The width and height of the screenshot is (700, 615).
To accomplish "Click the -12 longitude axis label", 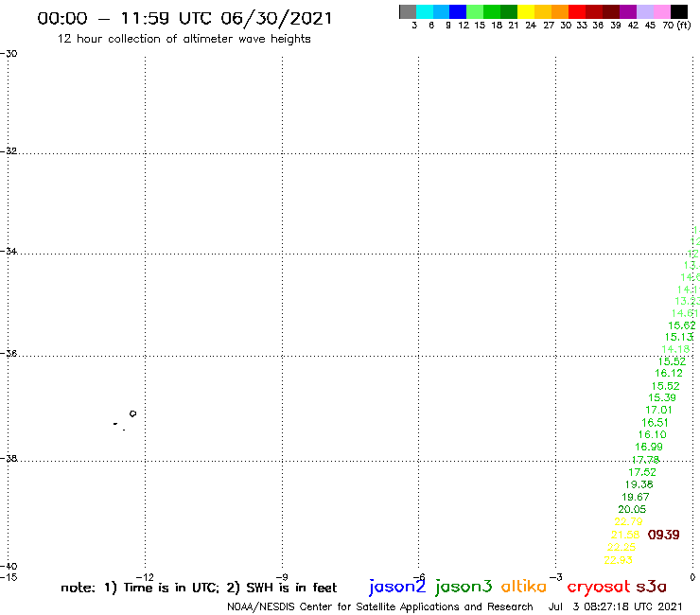I will [x=145, y=577].
